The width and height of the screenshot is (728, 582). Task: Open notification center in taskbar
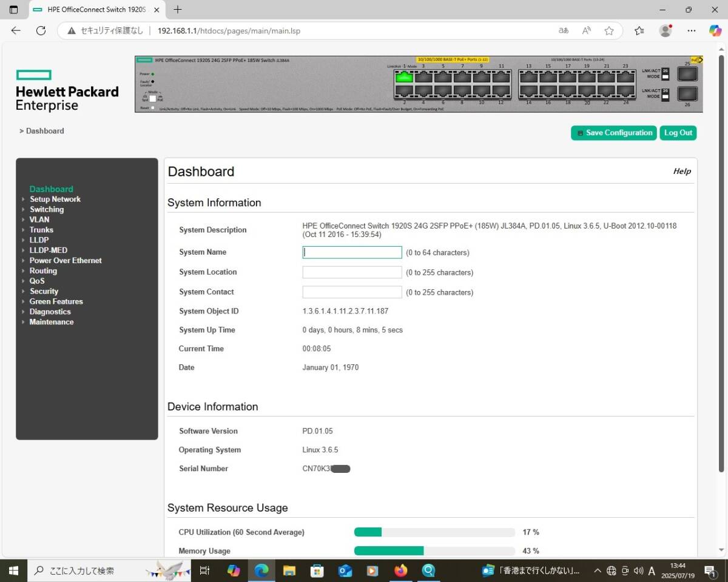pyautogui.click(x=709, y=570)
